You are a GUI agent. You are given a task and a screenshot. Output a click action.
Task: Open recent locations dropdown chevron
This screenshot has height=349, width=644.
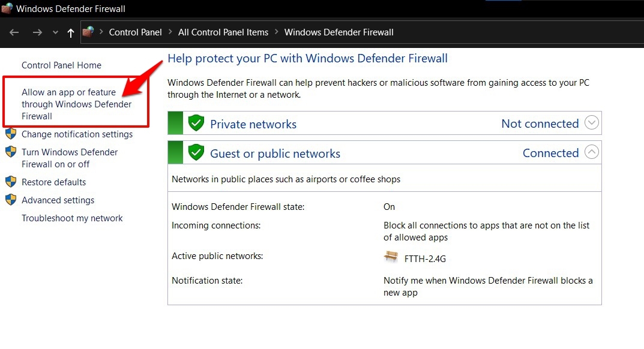(55, 32)
